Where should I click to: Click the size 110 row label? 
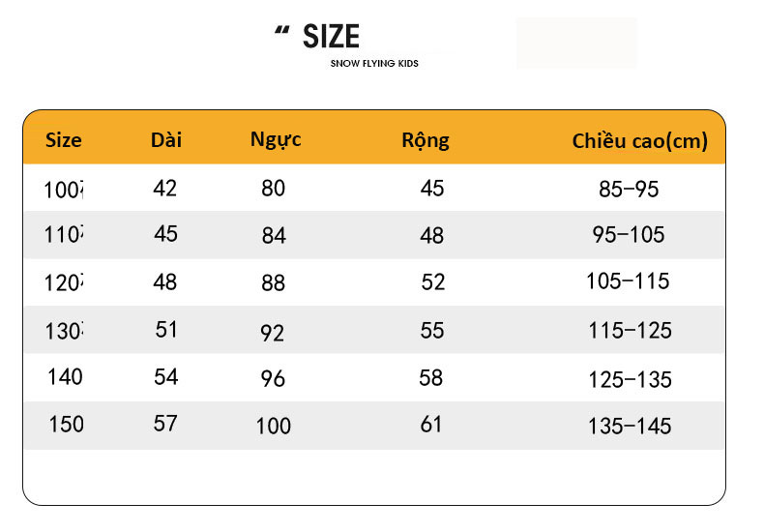[x=64, y=235]
